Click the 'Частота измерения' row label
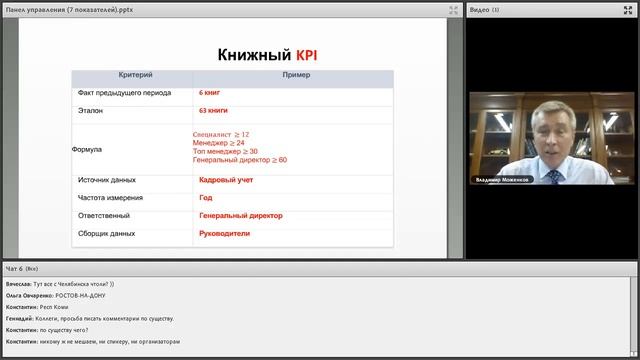 pyautogui.click(x=110, y=198)
